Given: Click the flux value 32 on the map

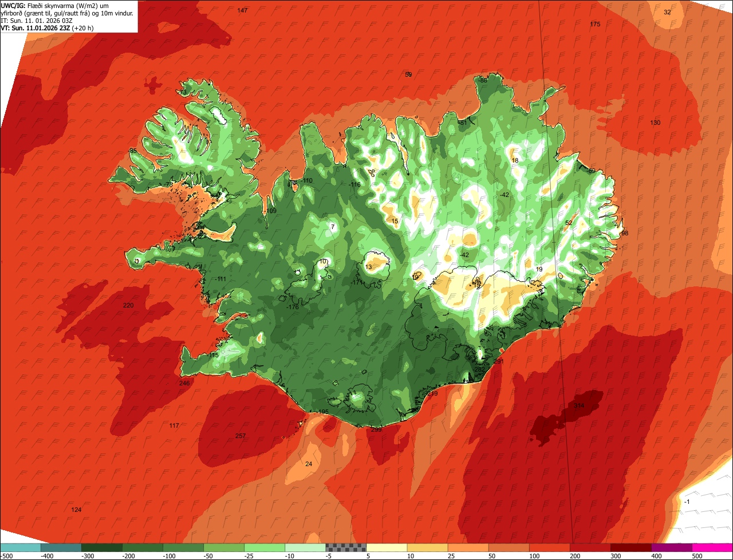Looking at the screenshot, I should [667, 12].
